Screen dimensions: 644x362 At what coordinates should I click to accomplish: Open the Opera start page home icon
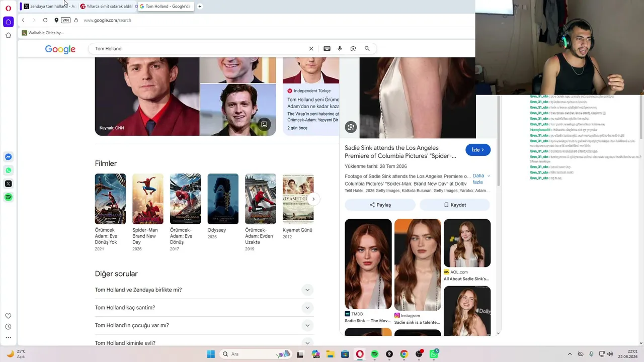[x=8, y=22]
